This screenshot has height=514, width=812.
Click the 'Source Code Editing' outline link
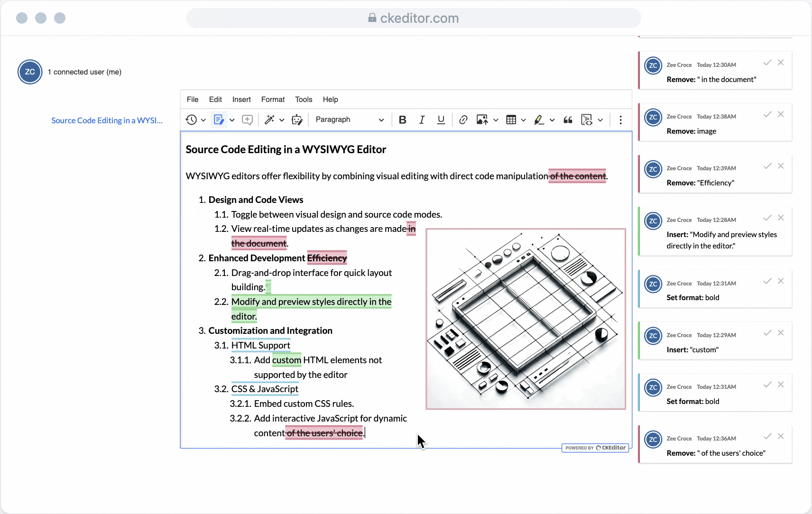(107, 120)
